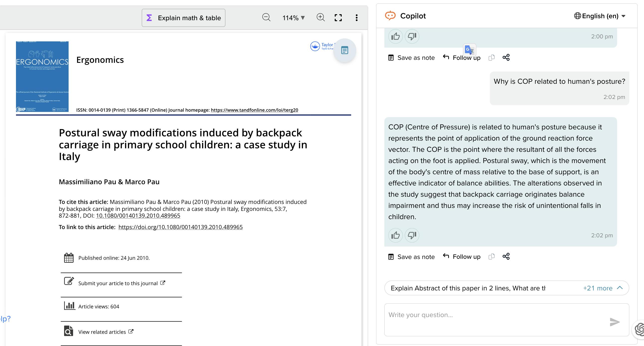Click the authors line Massimiliano Pau & Marco Pau

(109, 182)
